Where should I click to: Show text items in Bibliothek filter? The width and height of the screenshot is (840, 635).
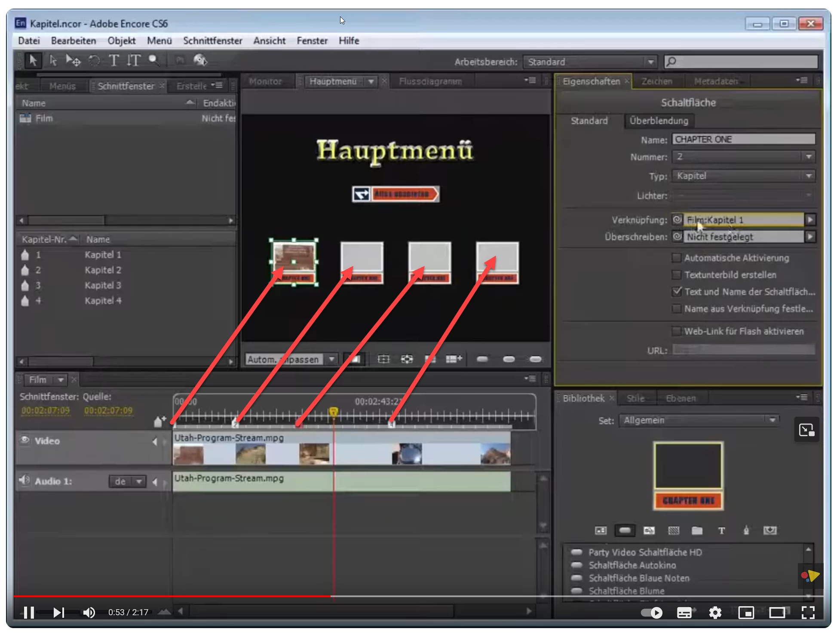721,530
